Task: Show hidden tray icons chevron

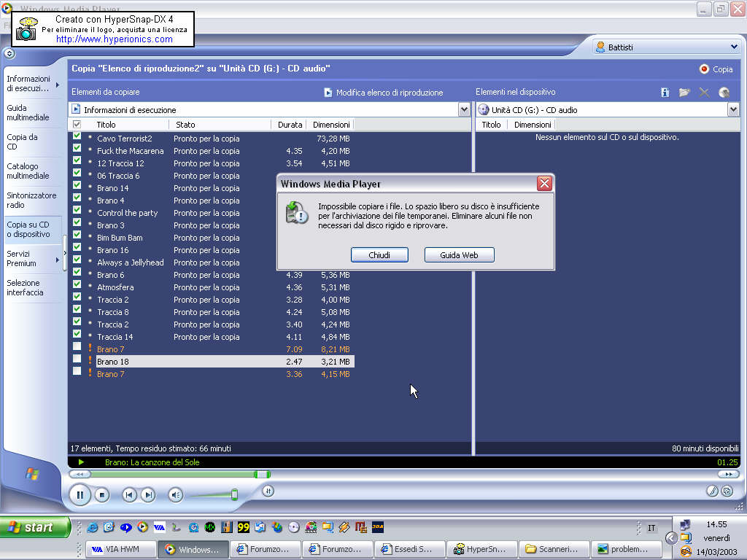Action: pos(671,538)
